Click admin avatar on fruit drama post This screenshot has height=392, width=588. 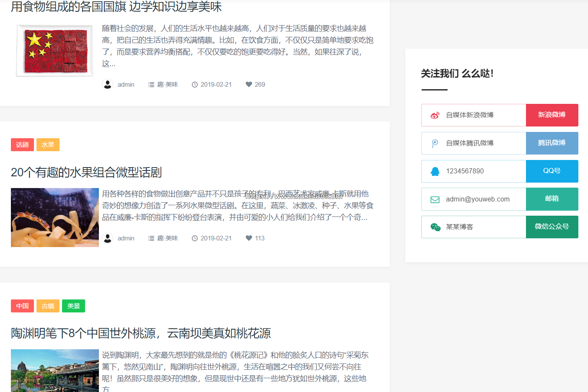pyautogui.click(x=108, y=238)
